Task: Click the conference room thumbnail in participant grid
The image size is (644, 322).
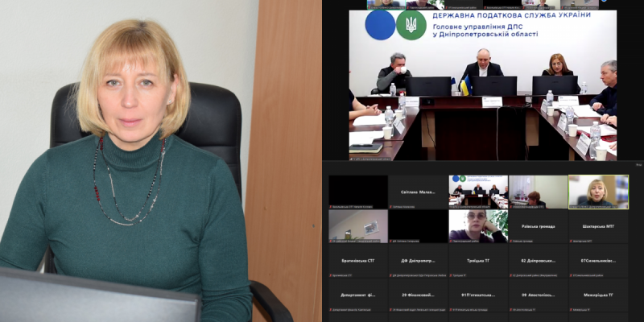Action: click(477, 192)
